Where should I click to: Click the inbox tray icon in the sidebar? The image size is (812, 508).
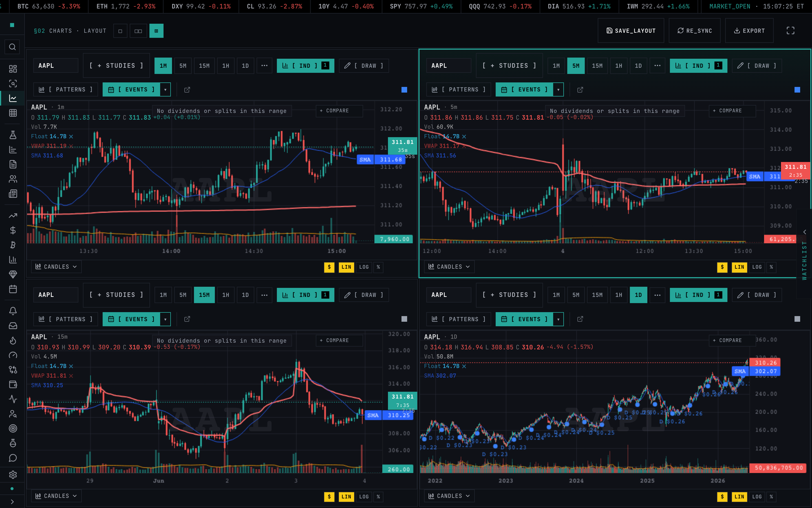pyautogui.click(x=13, y=326)
